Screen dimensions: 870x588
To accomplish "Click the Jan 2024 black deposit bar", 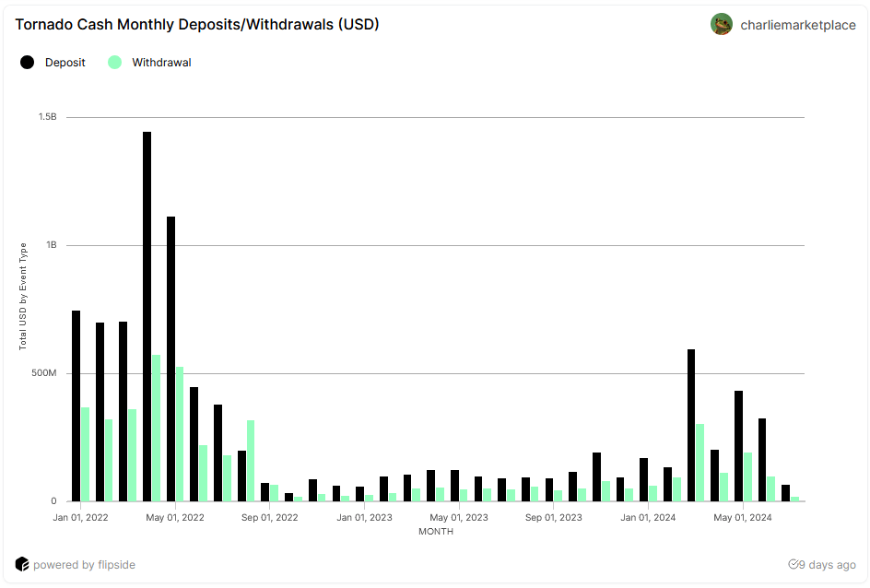I will point(643,480).
